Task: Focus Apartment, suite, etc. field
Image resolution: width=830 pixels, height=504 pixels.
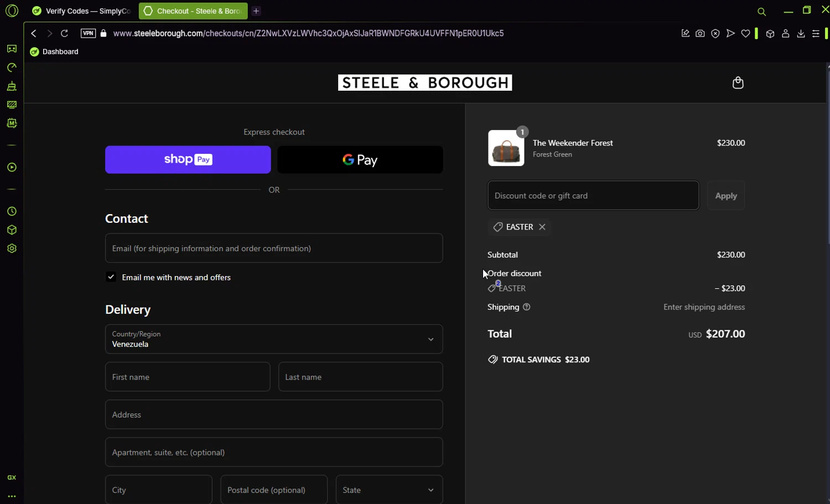Action: (274, 452)
